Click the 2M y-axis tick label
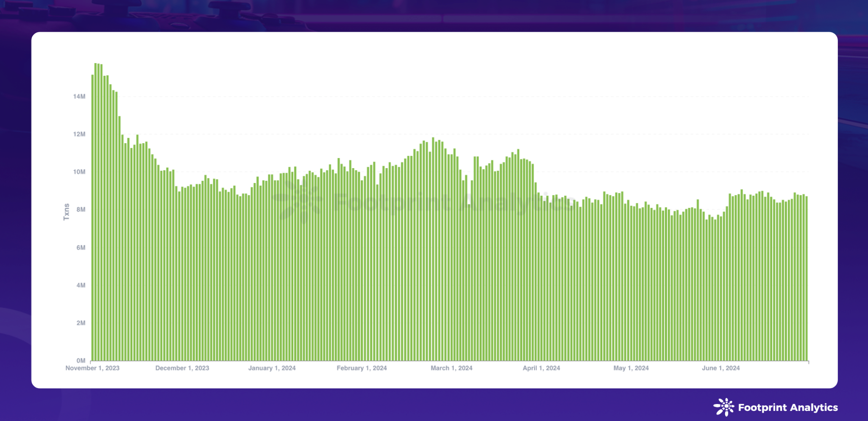Viewport: 868px width, 421px height. point(81,323)
